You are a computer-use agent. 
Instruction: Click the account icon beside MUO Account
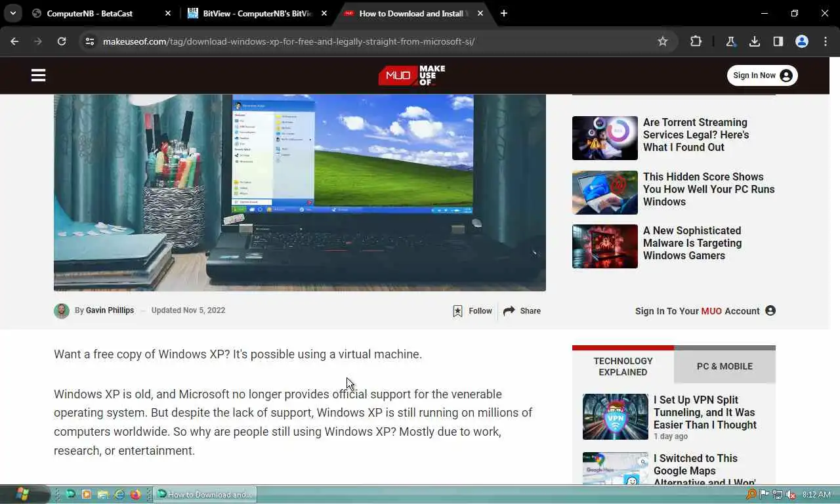pyautogui.click(x=770, y=310)
